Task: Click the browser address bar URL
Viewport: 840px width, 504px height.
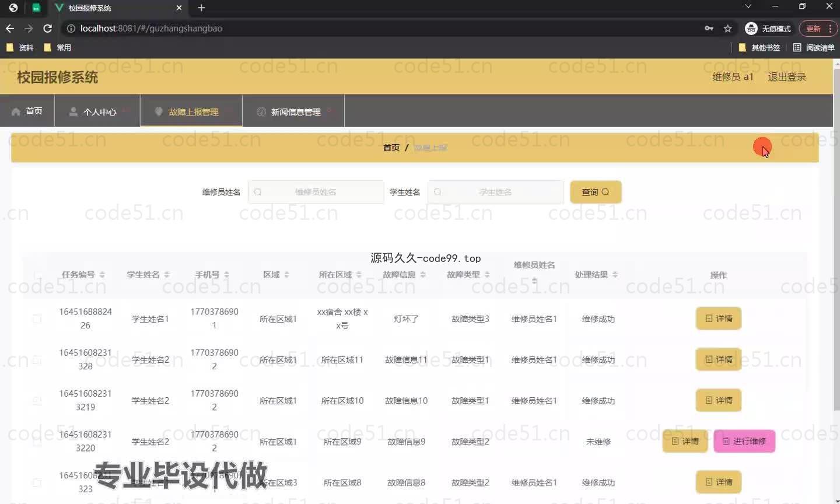Action: pos(151,28)
